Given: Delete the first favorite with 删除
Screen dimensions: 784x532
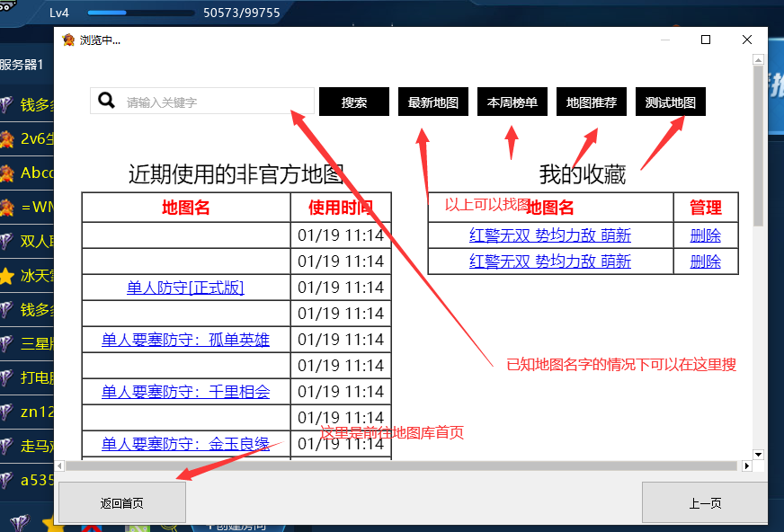Looking at the screenshot, I should [706, 235].
